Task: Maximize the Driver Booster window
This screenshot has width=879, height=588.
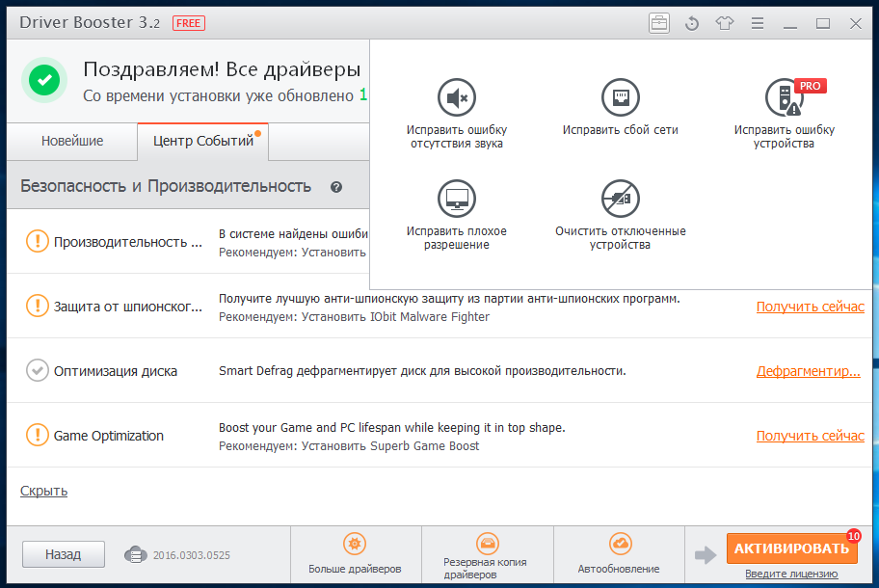Action: tap(823, 23)
